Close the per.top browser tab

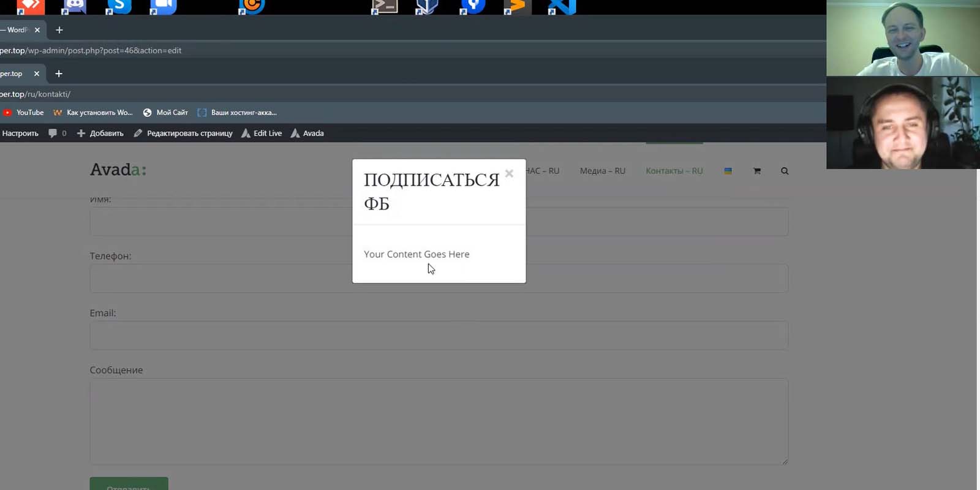pyautogui.click(x=37, y=73)
